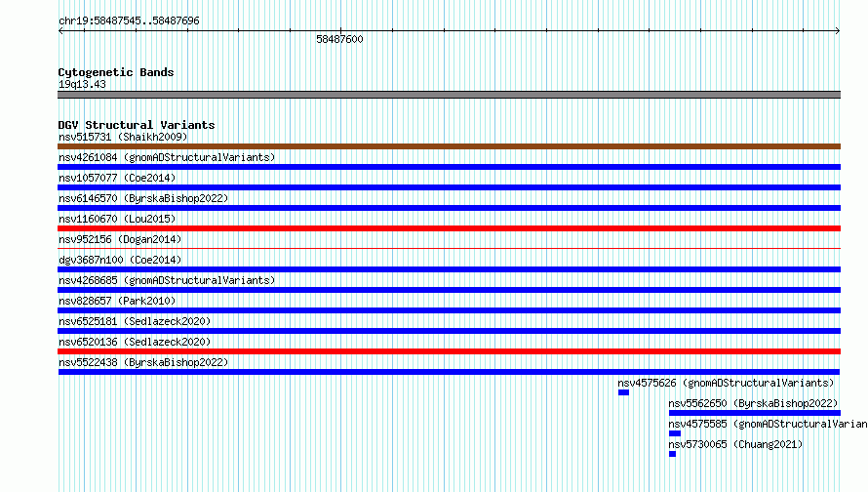Click the DGV Structural Variants track title
The width and height of the screenshot is (868, 492).
click(137, 125)
